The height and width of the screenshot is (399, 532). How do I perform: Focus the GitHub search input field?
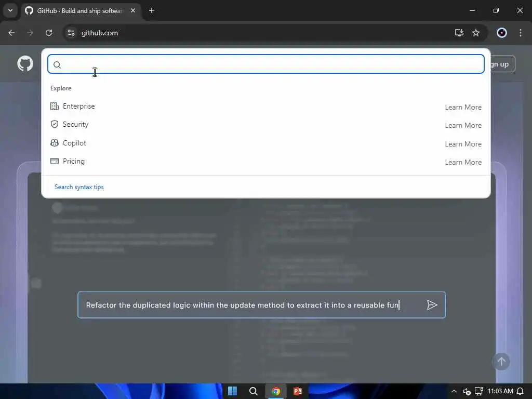point(265,64)
